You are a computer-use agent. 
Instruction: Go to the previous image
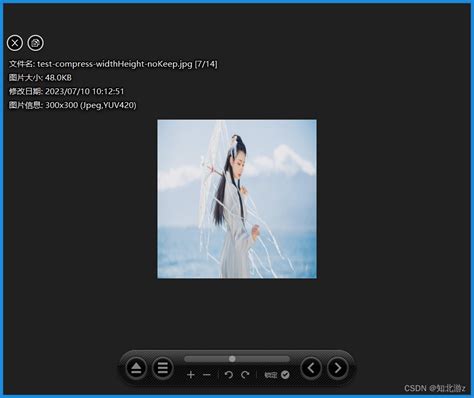311,368
